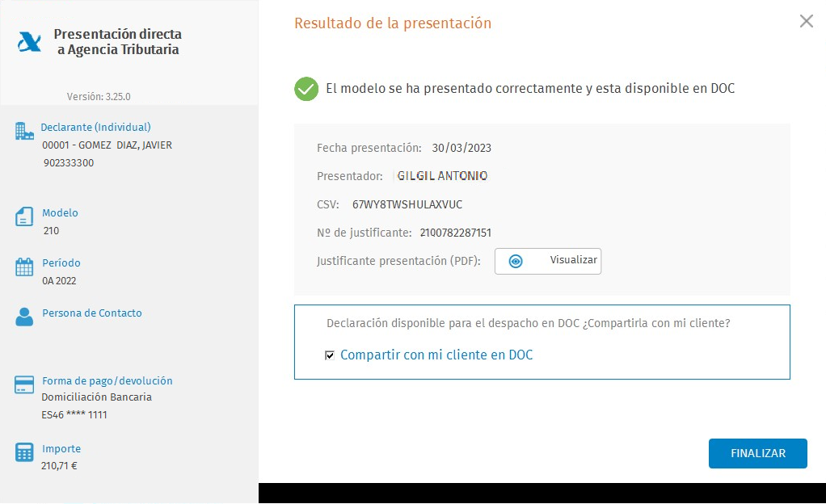Click the Presentación directa a Agencia Tributaria title
The width and height of the screenshot is (826, 504).
coord(117,42)
